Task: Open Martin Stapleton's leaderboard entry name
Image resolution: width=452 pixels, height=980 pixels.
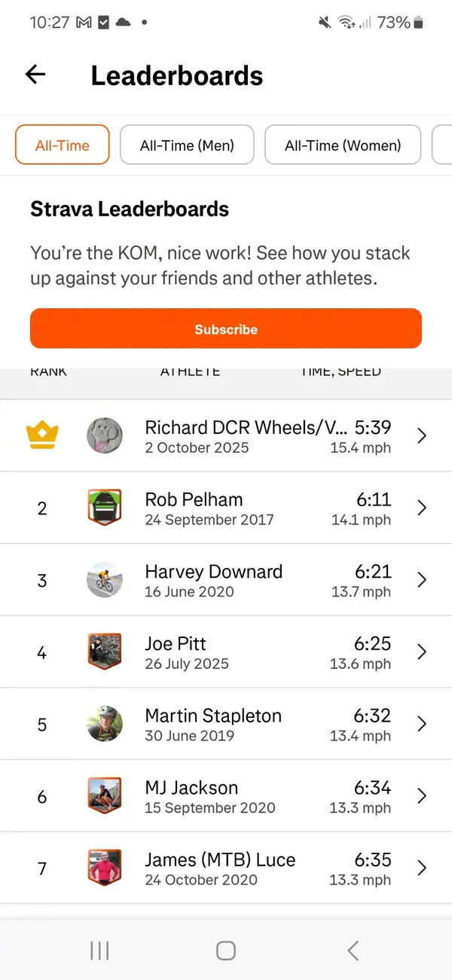Action: pos(213,716)
